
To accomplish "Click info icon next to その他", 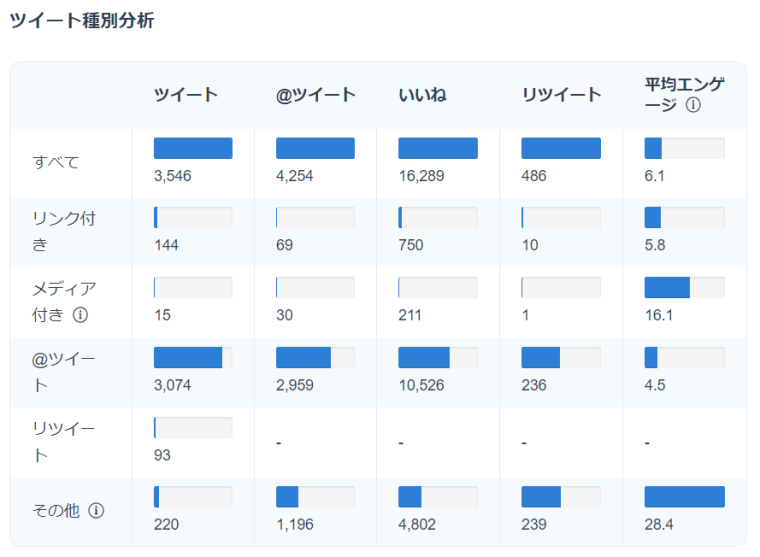I will point(96,510).
